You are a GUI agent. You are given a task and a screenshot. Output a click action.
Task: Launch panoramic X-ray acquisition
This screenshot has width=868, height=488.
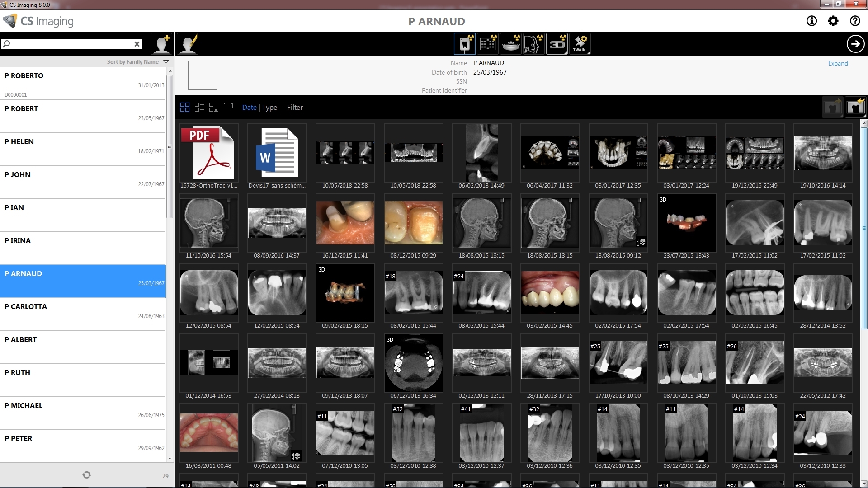(x=511, y=44)
